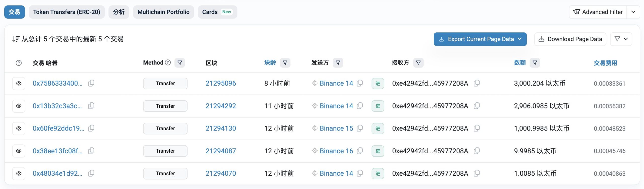Open the filter dropdown beside Download Page Data
Screen dimensions: 644x189
(621, 39)
